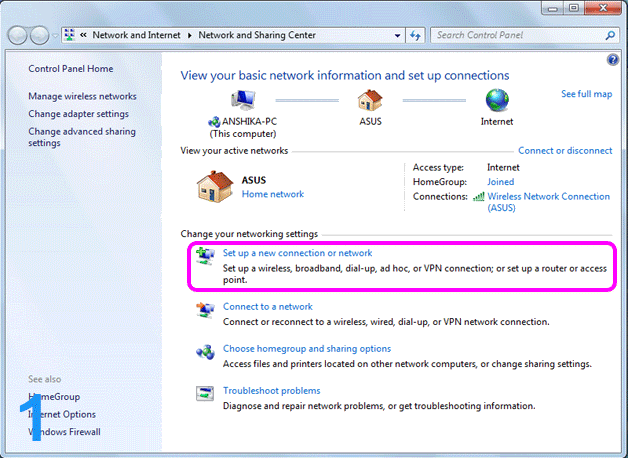Click the Home network link

[x=273, y=194]
